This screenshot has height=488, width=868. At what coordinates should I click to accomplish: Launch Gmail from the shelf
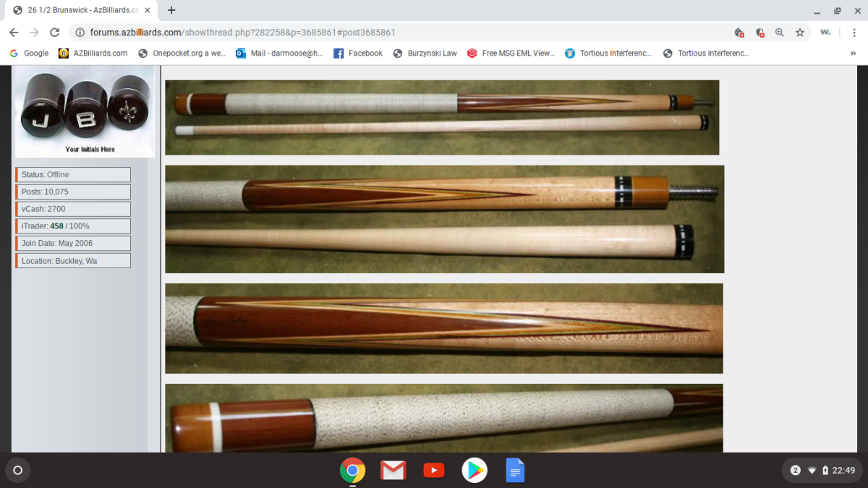(393, 471)
